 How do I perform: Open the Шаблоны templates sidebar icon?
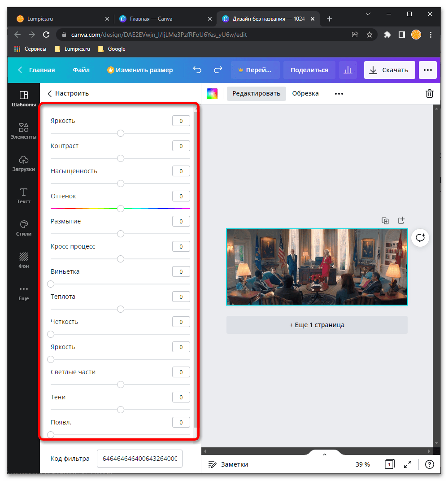pyautogui.click(x=24, y=99)
